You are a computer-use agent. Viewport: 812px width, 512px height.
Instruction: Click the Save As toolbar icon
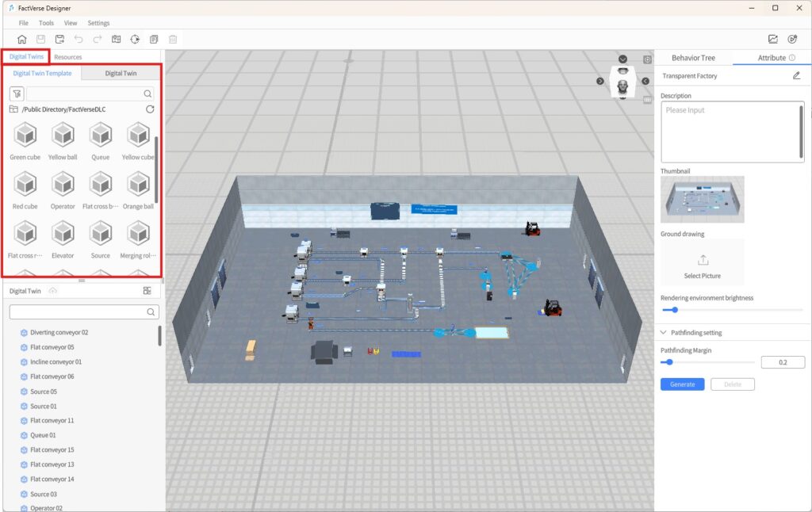(59, 39)
